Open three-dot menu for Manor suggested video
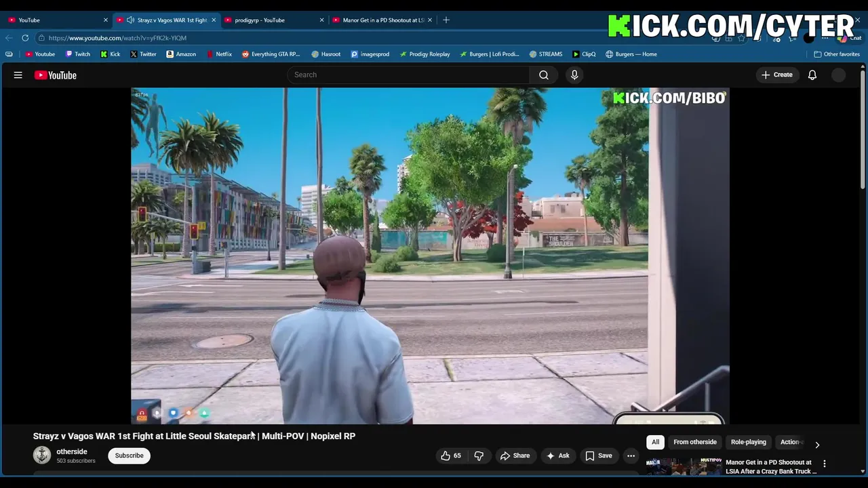The height and width of the screenshot is (488, 868). [825, 464]
